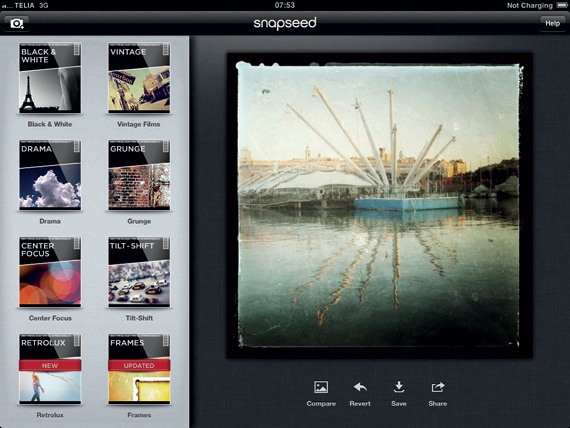Click the Share text label

pos(438,404)
